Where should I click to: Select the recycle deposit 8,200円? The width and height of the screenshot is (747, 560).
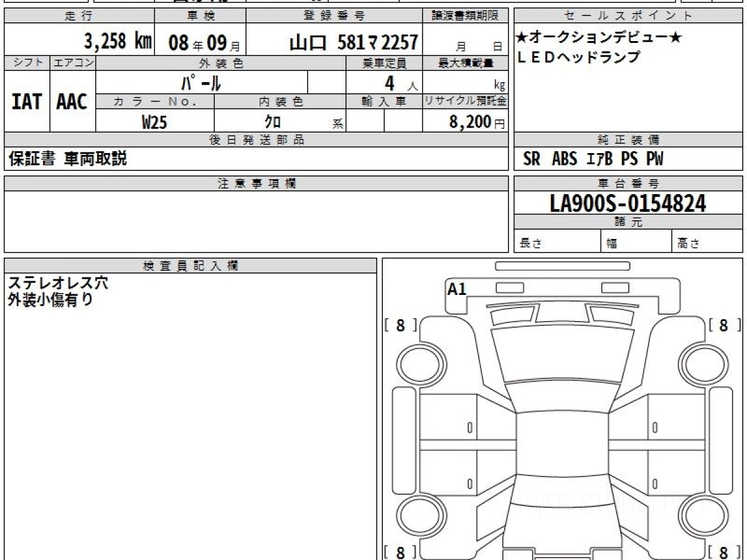477,122
